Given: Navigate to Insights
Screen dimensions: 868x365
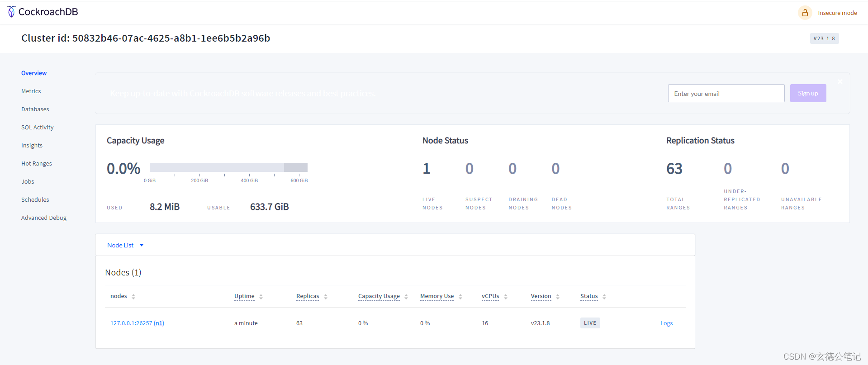Looking at the screenshot, I should click(x=32, y=145).
